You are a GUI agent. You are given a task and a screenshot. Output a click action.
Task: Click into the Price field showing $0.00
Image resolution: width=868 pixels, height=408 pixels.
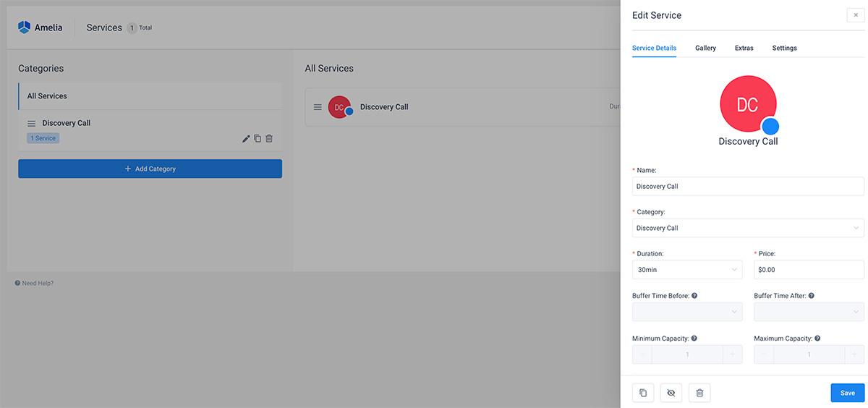tap(809, 270)
